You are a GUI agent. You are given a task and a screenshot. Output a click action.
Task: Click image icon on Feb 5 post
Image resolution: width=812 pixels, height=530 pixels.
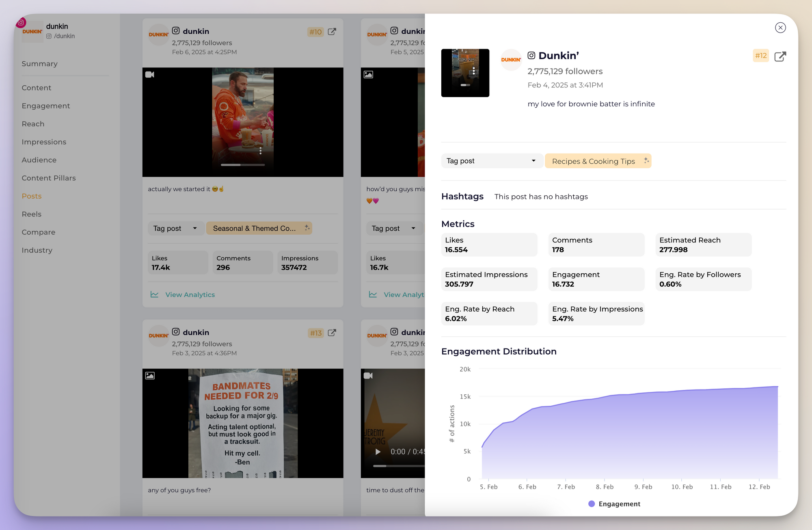[x=368, y=74]
